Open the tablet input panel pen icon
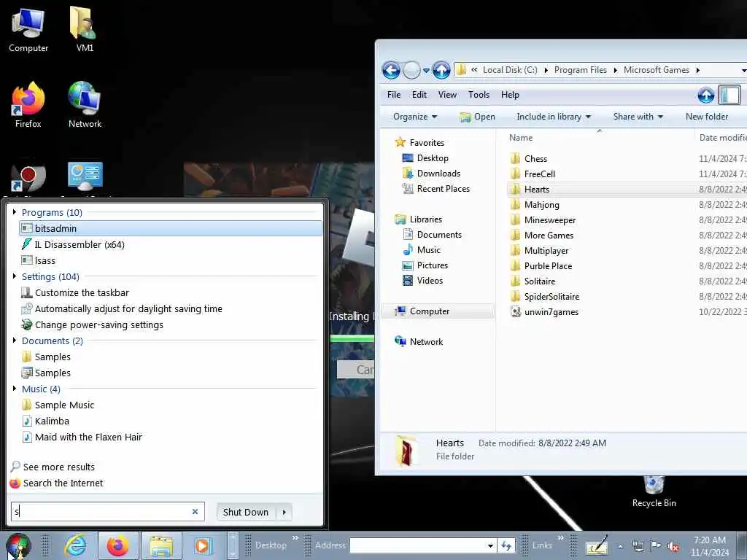This screenshot has height=560, width=747. (597, 545)
